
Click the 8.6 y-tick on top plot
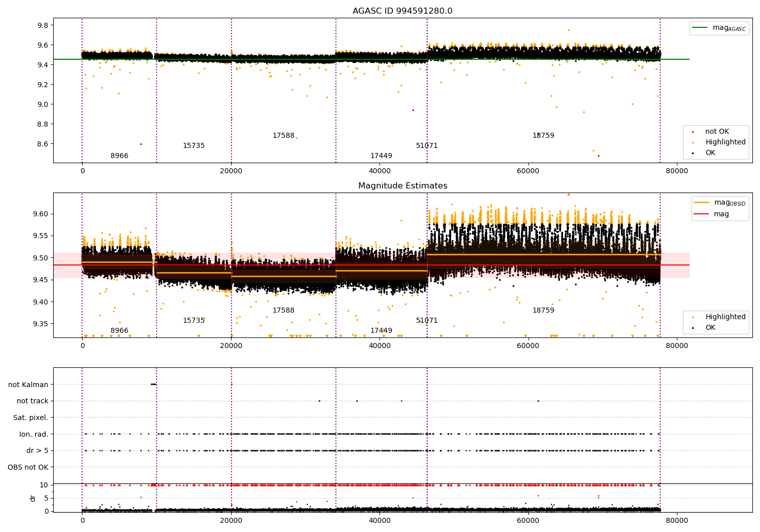[x=43, y=144]
